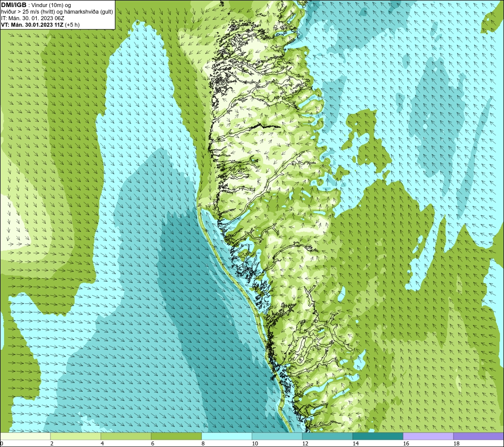Viewport: 504px width, 447px height.
Task: Click the teal 12–14 legend swatch
Action: click(x=327, y=436)
